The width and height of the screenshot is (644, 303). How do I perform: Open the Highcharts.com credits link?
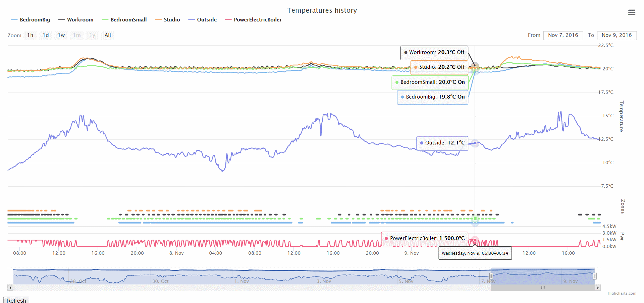point(622,293)
